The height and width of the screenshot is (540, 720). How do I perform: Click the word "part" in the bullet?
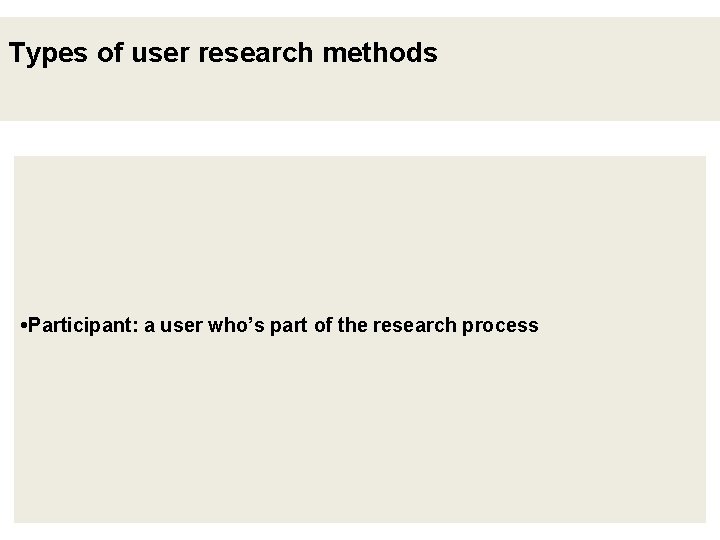click(288, 326)
